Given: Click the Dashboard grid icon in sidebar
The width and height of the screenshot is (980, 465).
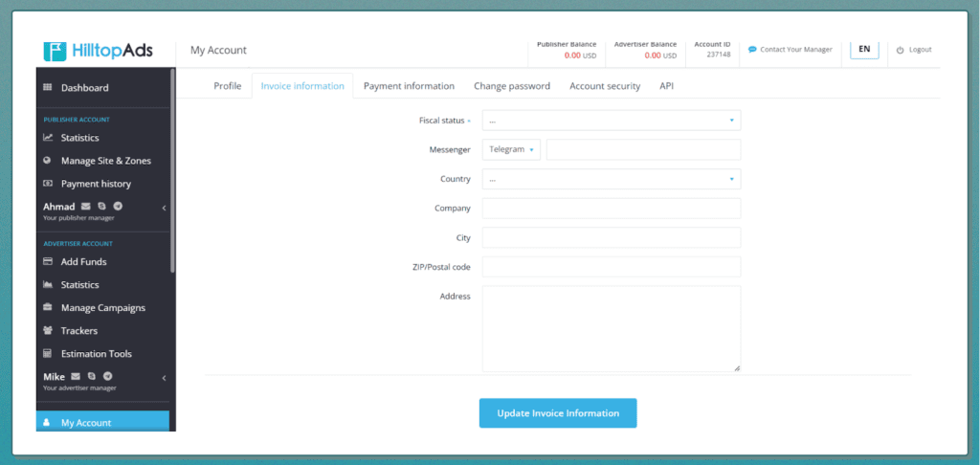Looking at the screenshot, I should click(48, 88).
